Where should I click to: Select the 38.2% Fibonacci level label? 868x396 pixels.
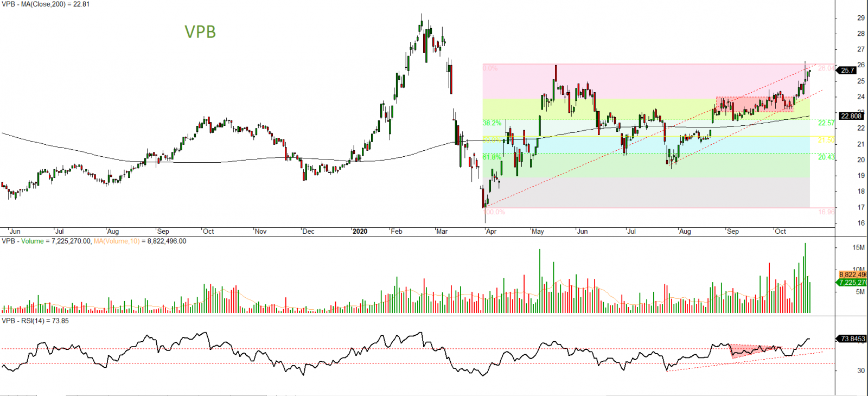(x=492, y=123)
